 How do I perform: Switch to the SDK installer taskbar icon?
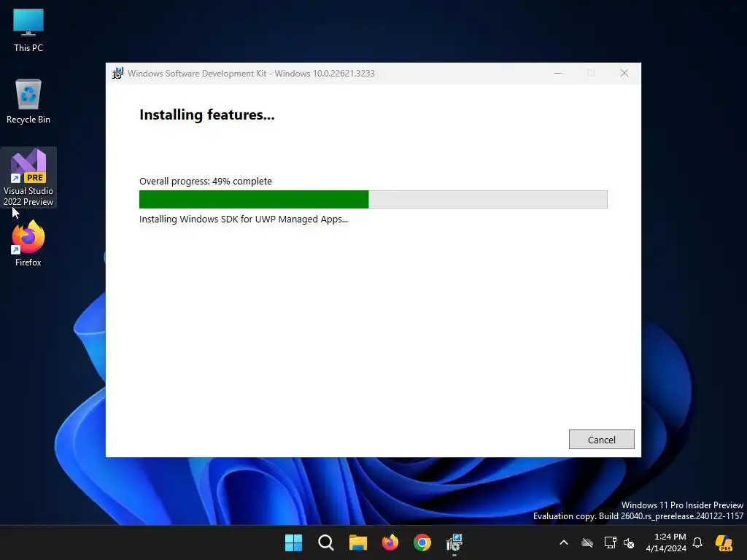454,542
